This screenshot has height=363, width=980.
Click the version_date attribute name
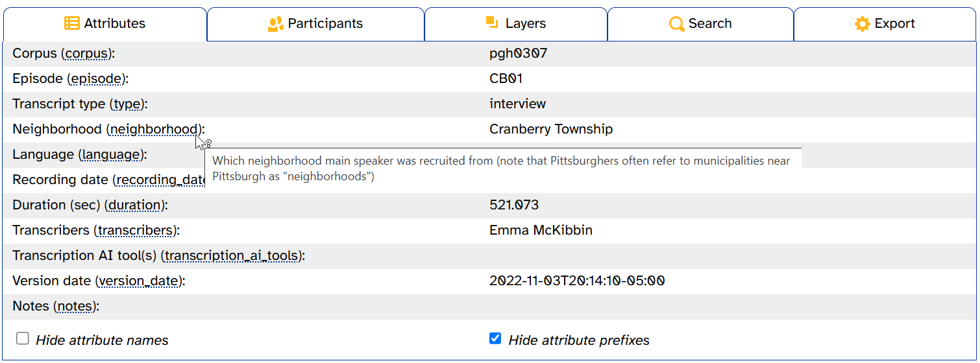click(x=140, y=281)
